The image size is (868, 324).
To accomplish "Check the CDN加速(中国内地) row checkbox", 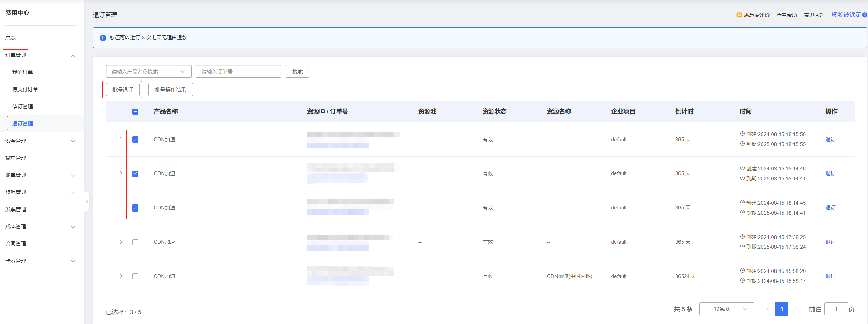I will 135,276.
